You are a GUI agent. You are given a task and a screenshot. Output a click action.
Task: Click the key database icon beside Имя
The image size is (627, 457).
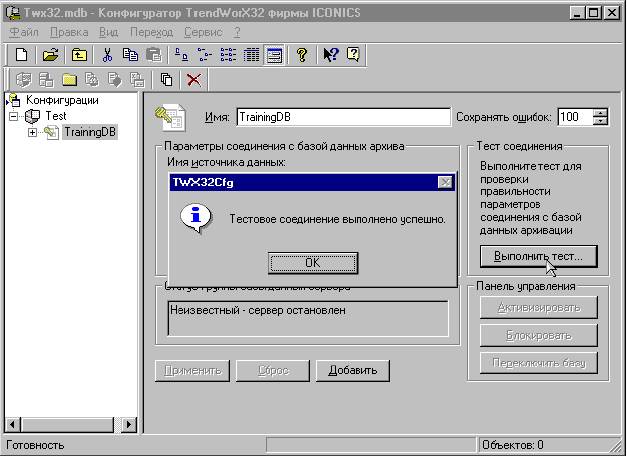coord(170,118)
